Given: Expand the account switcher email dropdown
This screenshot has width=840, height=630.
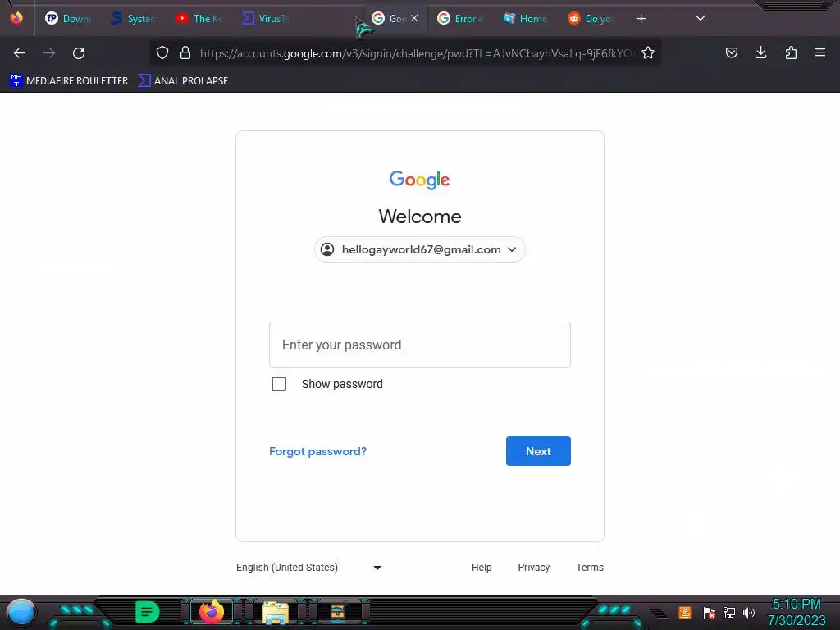Looking at the screenshot, I should pyautogui.click(x=419, y=249).
